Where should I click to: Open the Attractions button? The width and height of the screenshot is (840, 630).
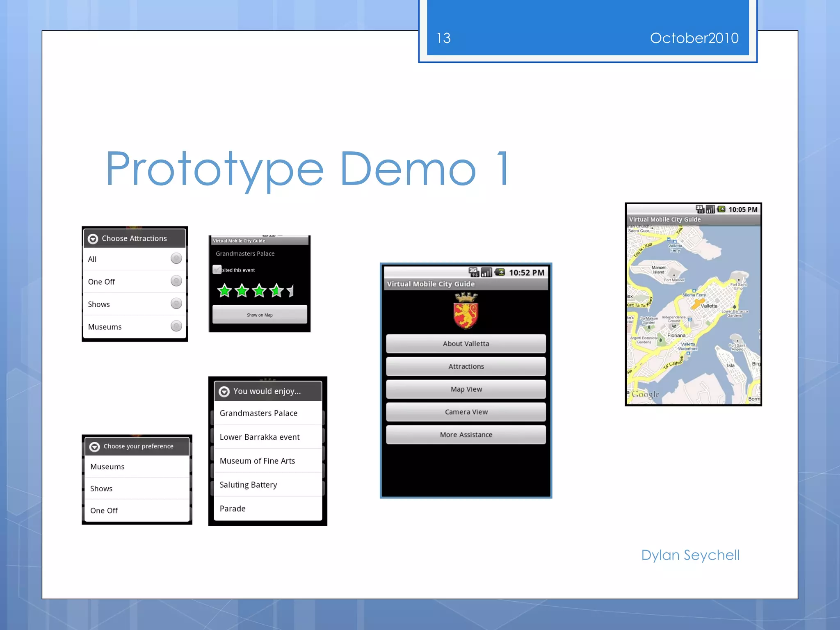pyautogui.click(x=466, y=366)
